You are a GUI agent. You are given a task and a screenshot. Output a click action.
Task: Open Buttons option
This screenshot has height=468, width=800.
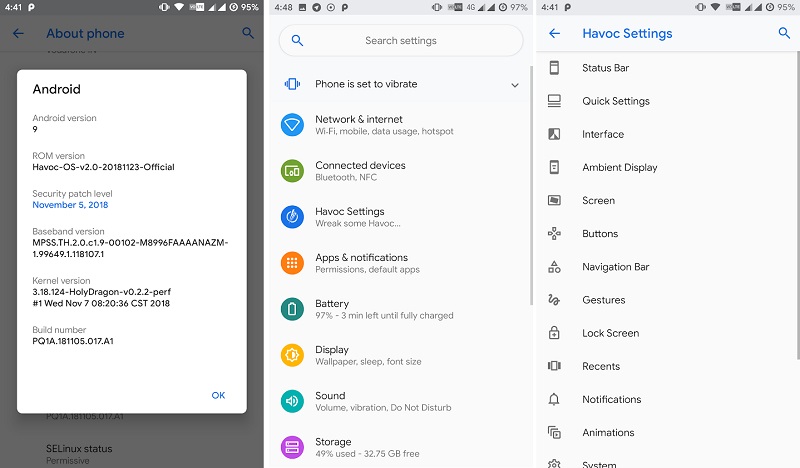tap(668, 234)
